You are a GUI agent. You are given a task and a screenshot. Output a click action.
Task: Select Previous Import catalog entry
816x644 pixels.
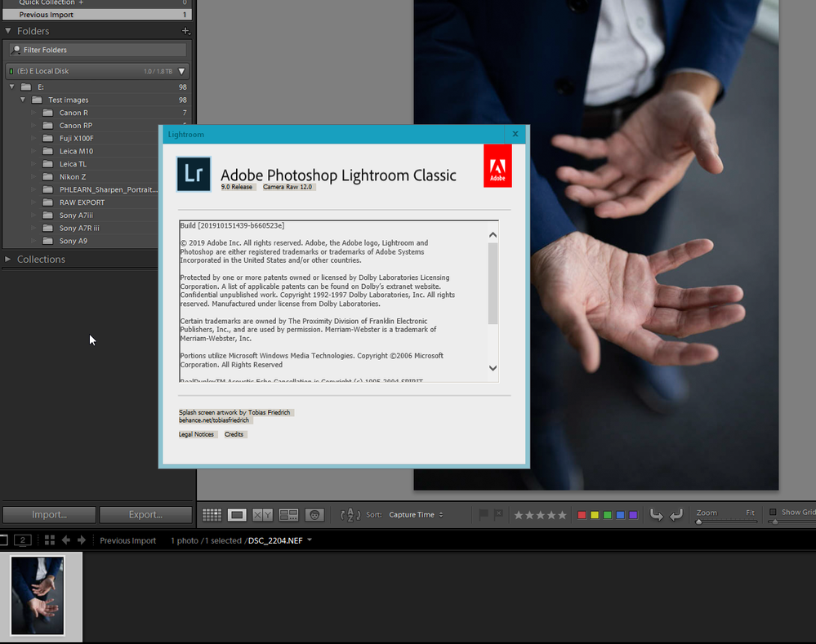click(97, 15)
